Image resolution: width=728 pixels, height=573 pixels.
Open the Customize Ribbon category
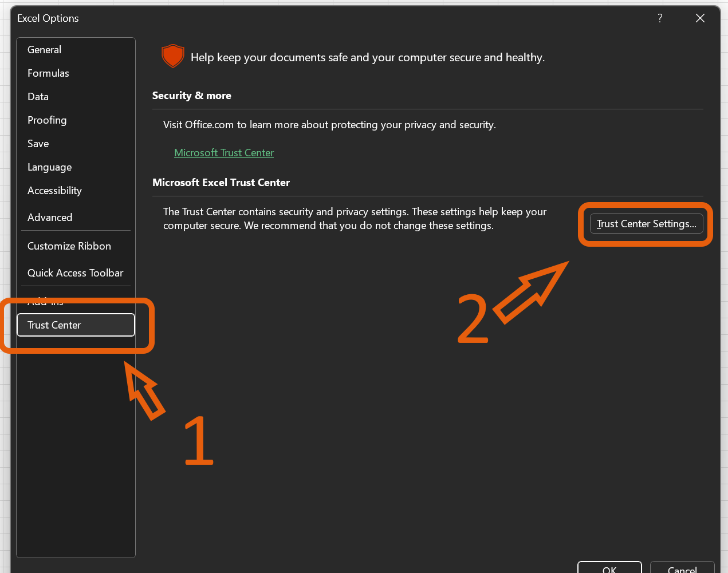tap(76, 246)
